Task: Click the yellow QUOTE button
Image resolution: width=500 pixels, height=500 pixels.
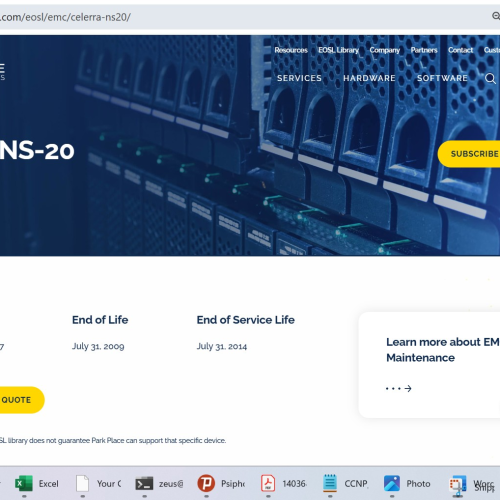Action: [x=21, y=400]
